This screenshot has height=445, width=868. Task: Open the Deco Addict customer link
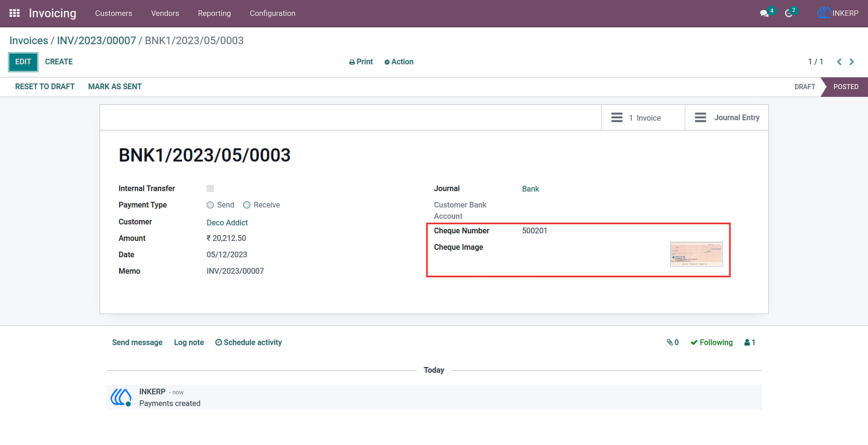227,222
